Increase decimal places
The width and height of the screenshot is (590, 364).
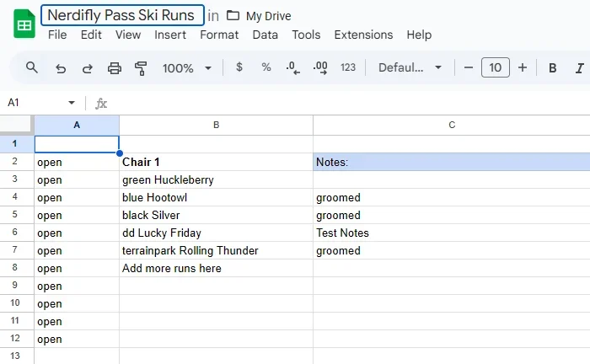(320, 67)
